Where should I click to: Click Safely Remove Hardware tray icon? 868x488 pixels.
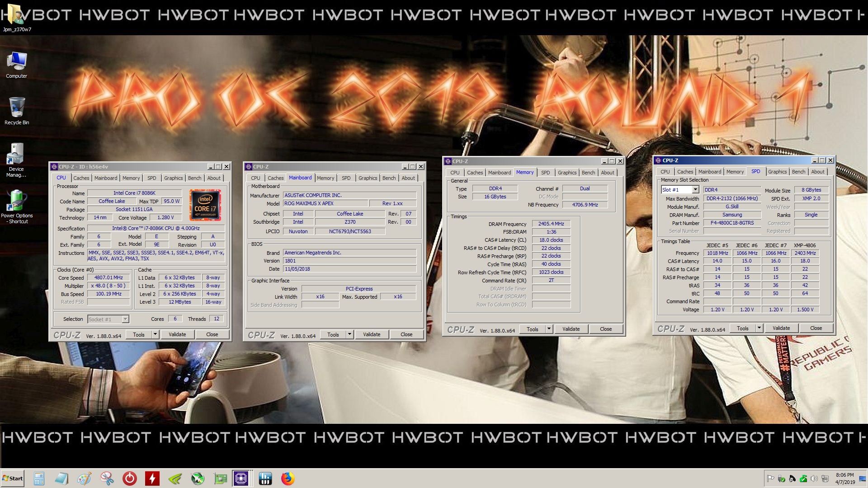(x=782, y=479)
